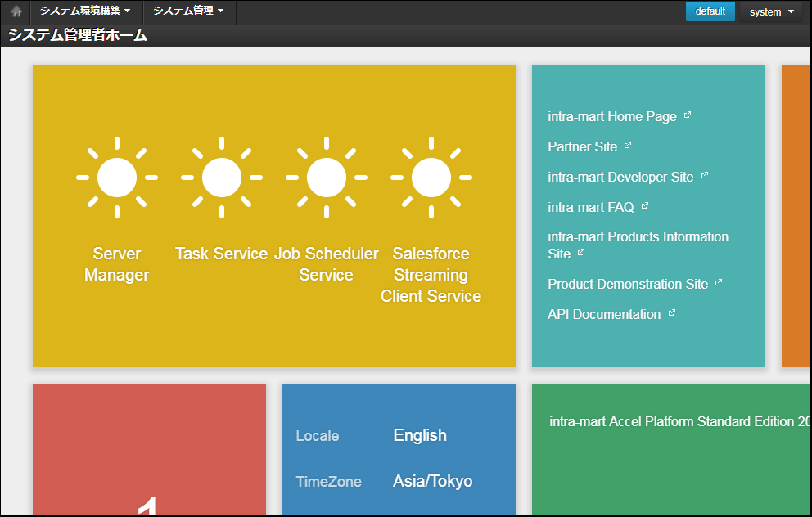Open the system user dropdown
This screenshot has width=812, height=517.
(771, 11)
